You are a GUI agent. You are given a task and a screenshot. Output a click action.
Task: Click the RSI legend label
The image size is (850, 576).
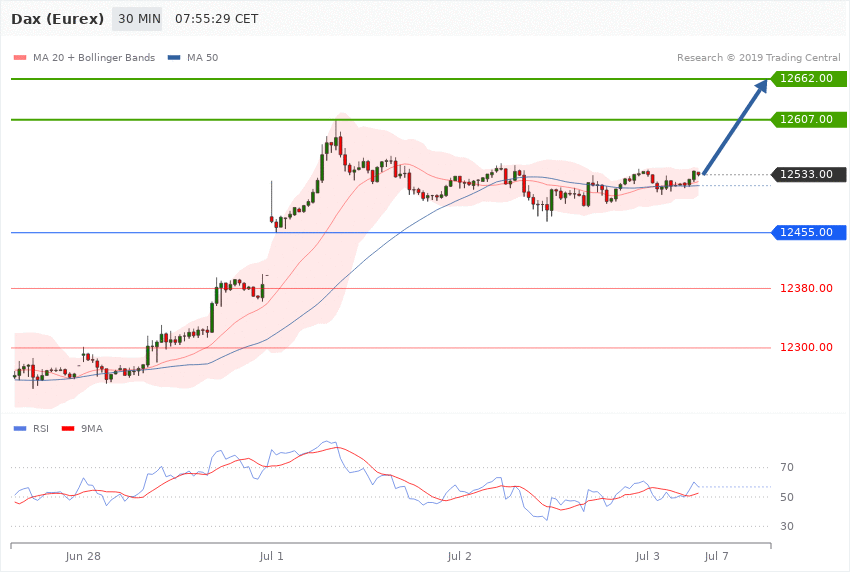[x=41, y=429]
